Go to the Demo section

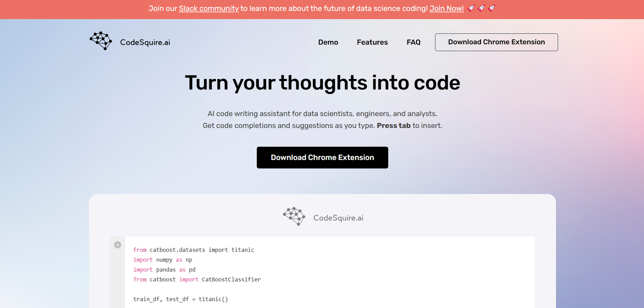tap(328, 42)
